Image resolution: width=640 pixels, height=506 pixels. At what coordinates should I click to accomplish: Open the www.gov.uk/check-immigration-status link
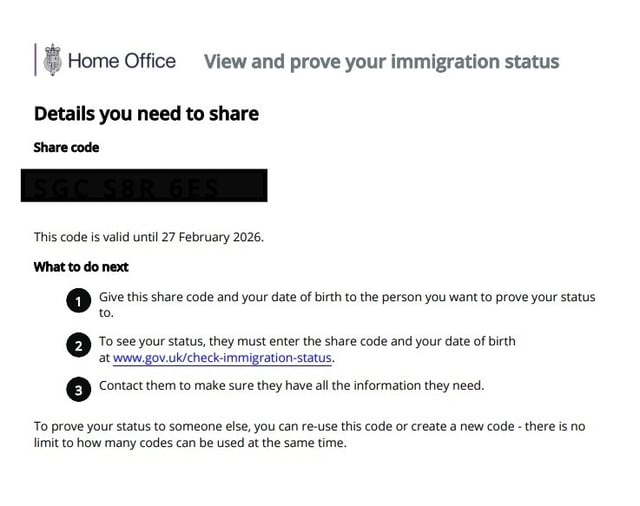coord(222,357)
